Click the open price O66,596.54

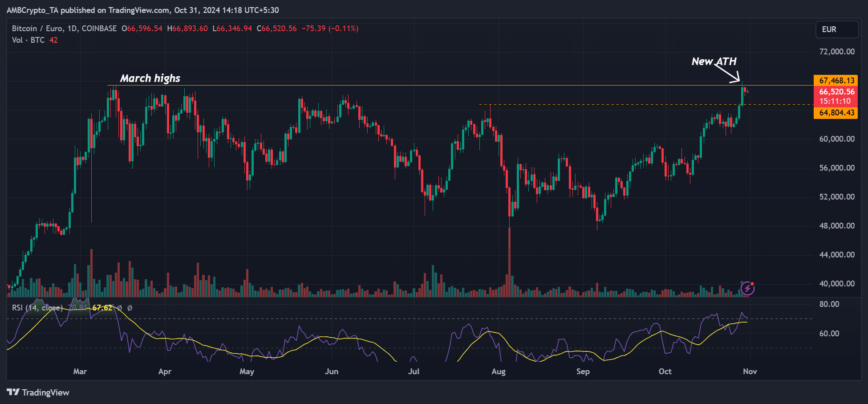coord(142,29)
